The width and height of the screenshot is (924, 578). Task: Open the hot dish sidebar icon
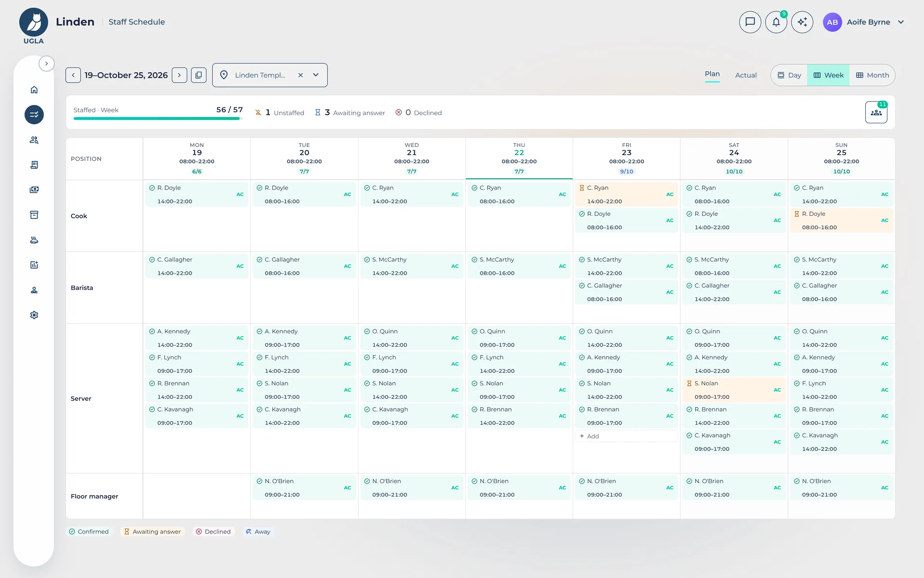click(34, 240)
